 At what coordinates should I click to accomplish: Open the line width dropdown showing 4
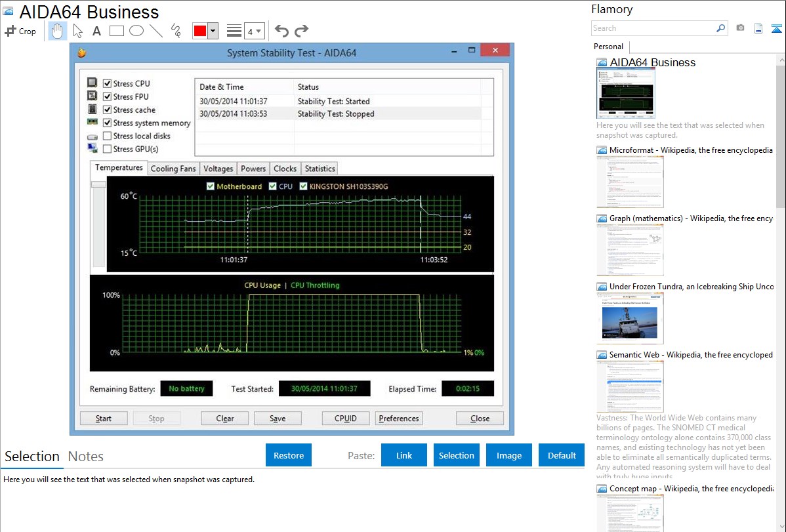(255, 31)
